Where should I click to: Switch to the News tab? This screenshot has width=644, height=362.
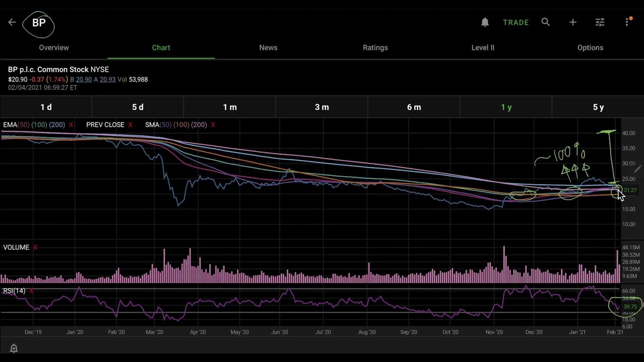coord(268,47)
